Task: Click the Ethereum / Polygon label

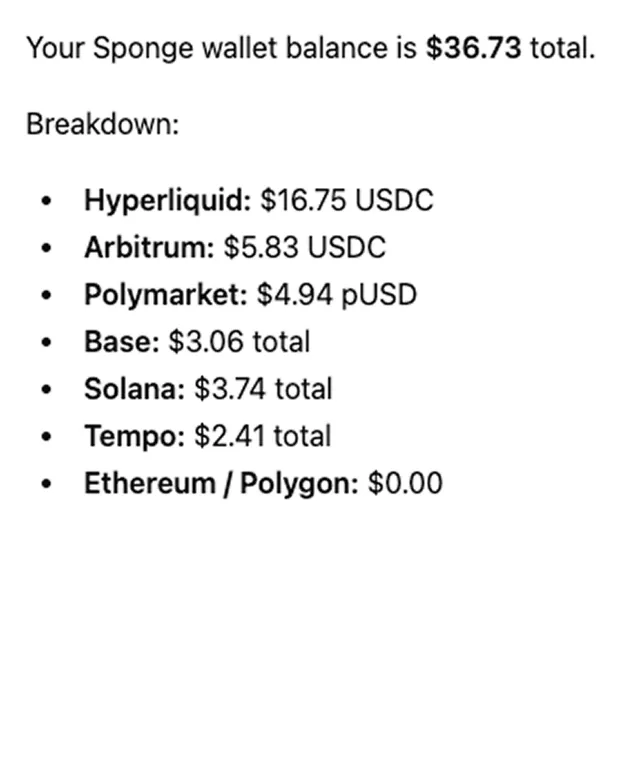Action: coord(221,484)
